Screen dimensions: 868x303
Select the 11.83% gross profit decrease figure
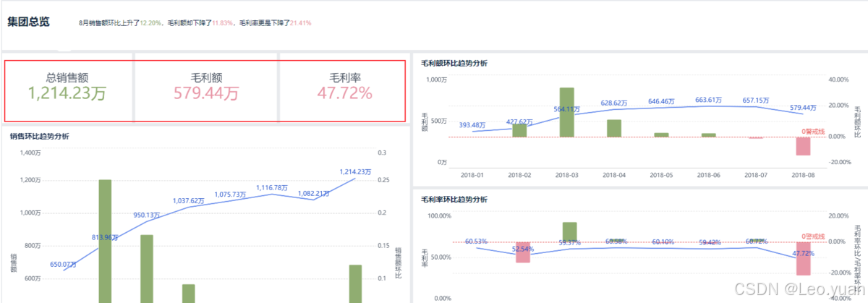[223, 23]
